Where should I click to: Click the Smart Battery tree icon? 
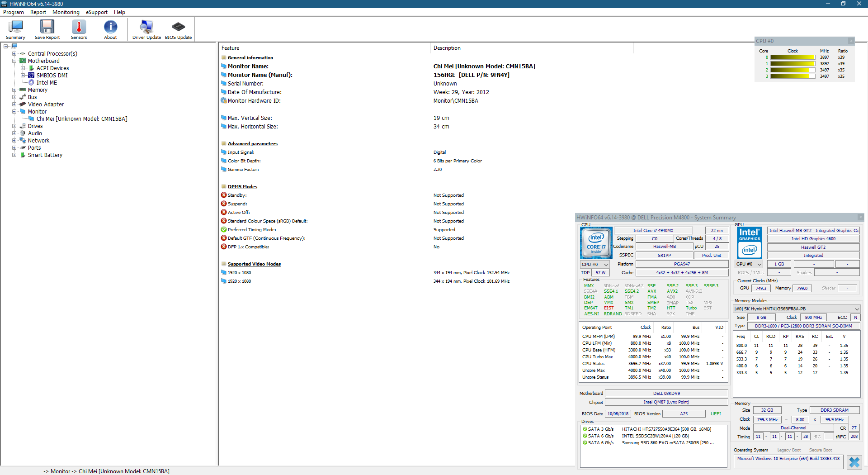click(23, 155)
